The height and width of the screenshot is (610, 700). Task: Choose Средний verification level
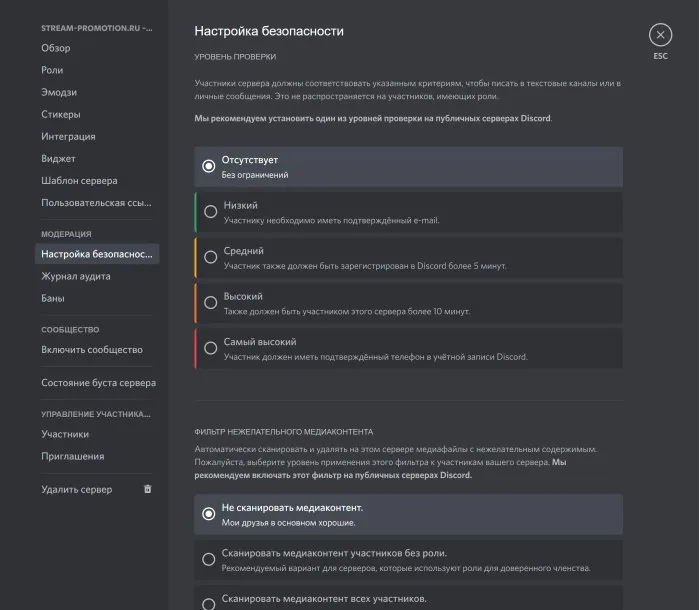point(408,258)
